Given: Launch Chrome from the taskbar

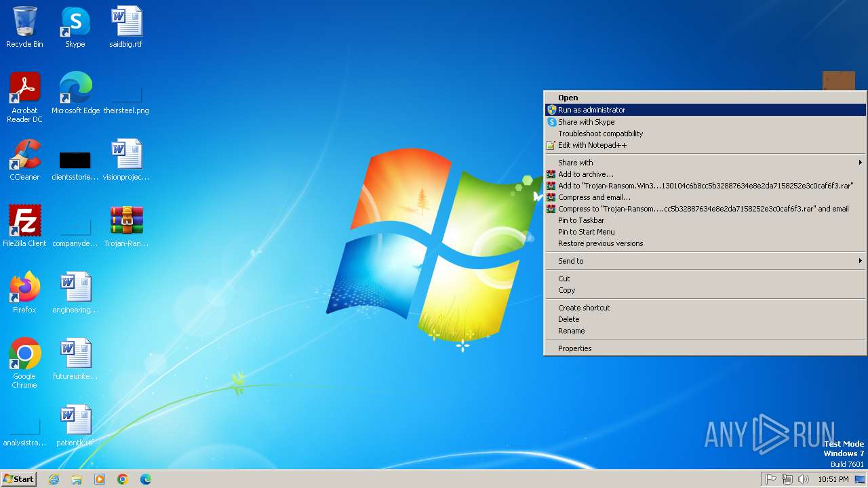Looking at the screenshot, I should coord(123,479).
